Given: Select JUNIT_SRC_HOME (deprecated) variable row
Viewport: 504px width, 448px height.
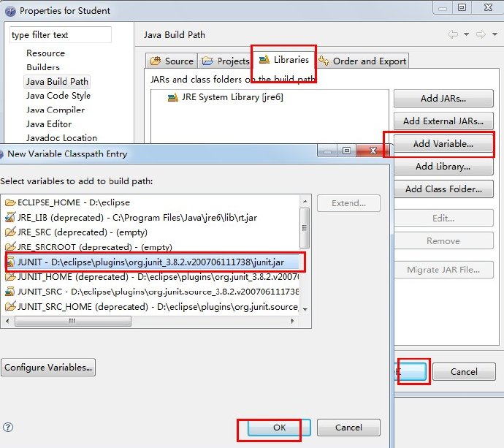Looking at the screenshot, I should click(x=152, y=306).
